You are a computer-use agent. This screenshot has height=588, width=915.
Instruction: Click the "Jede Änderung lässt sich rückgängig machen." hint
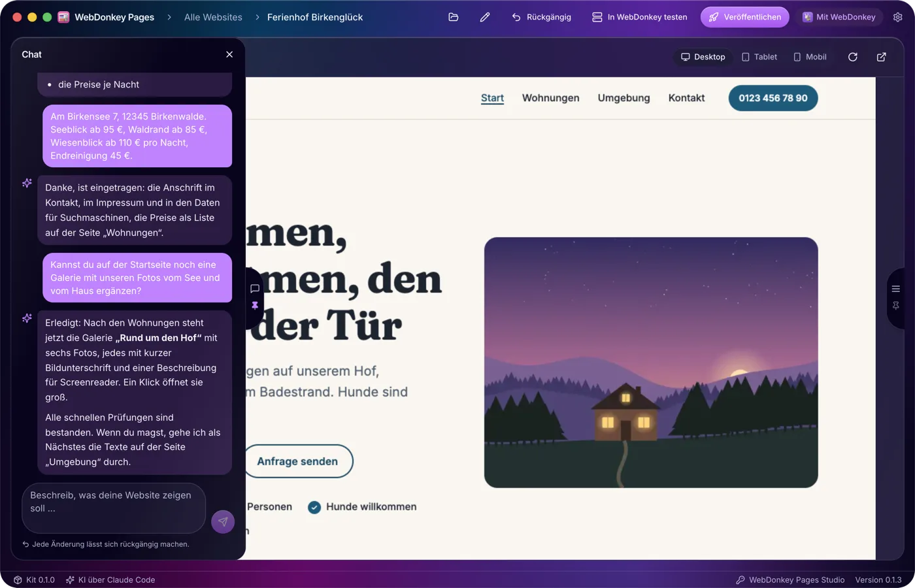pyautogui.click(x=106, y=544)
